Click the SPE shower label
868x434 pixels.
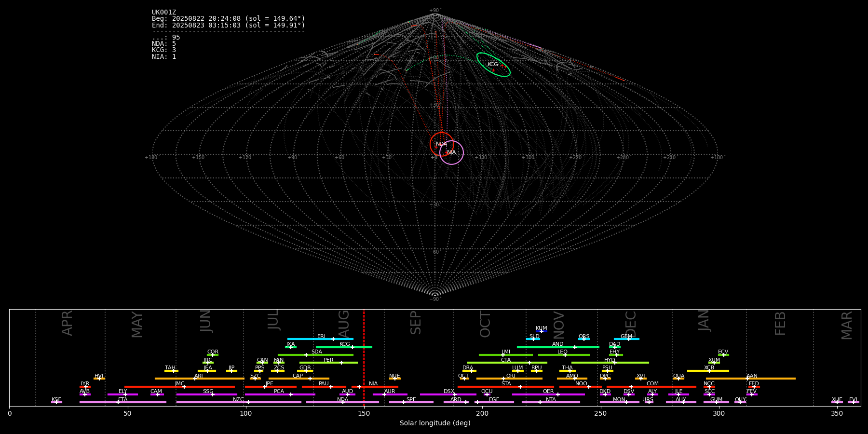pos(411,400)
